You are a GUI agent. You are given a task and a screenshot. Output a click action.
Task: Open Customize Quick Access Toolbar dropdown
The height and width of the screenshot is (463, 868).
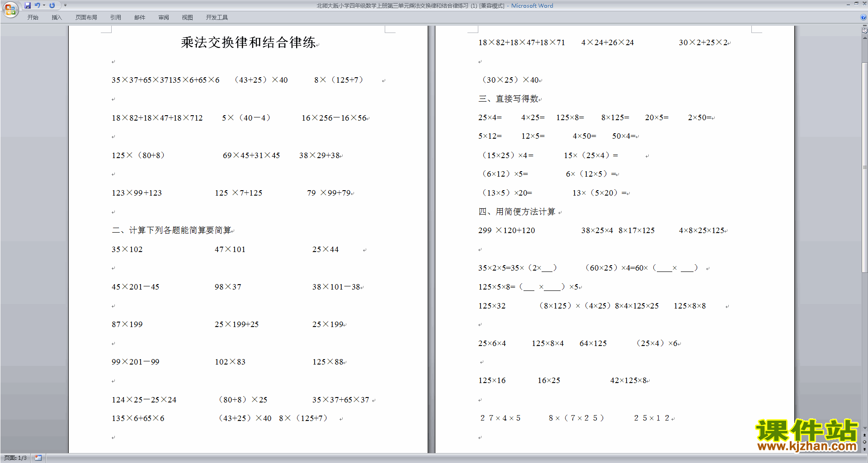tap(65, 5)
